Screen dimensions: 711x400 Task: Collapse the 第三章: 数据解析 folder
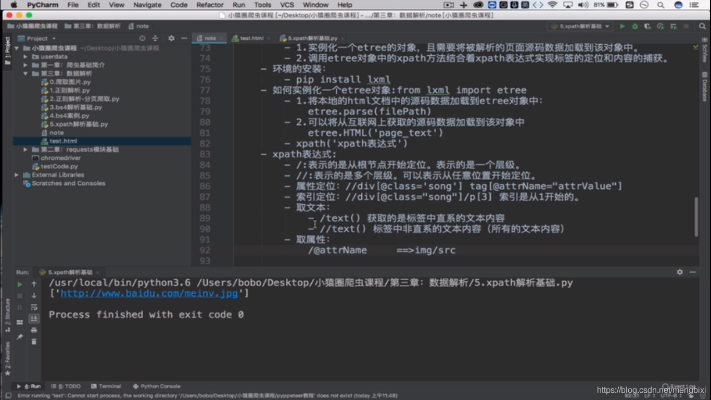click(x=25, y=73)
